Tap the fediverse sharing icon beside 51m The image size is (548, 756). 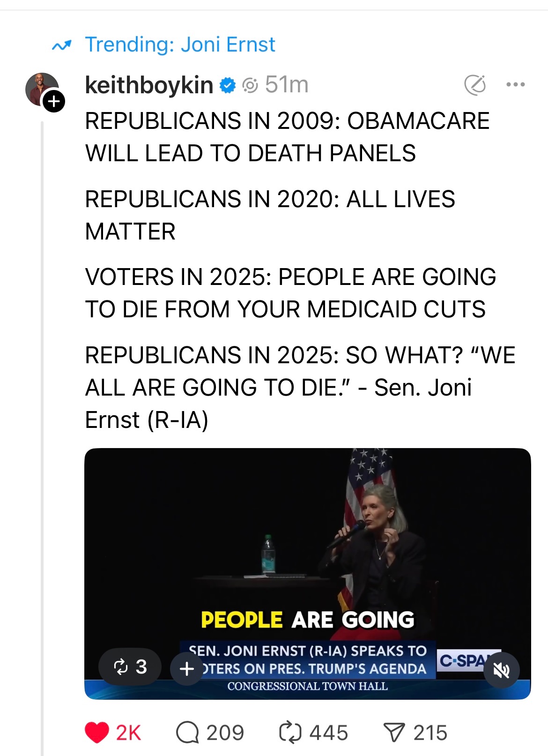[x=250, y=85]
